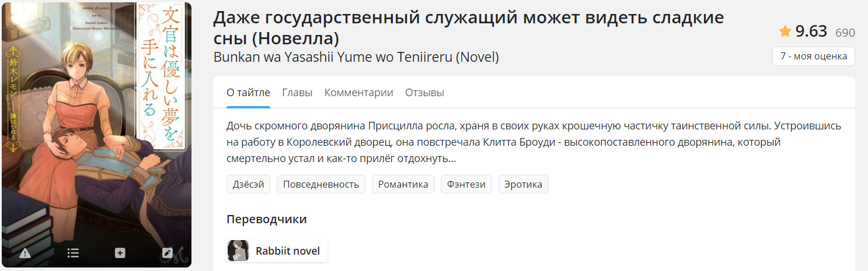Screen dimensions: 868x271
Task: Choose the "Фэнтези" genre tag
Action: coord(466,184)
